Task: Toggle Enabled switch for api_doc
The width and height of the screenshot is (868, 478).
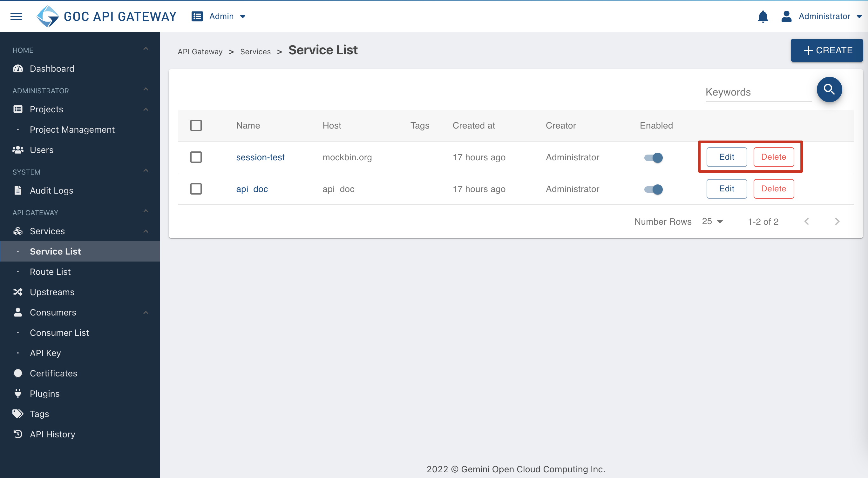Action: point(653,189)
